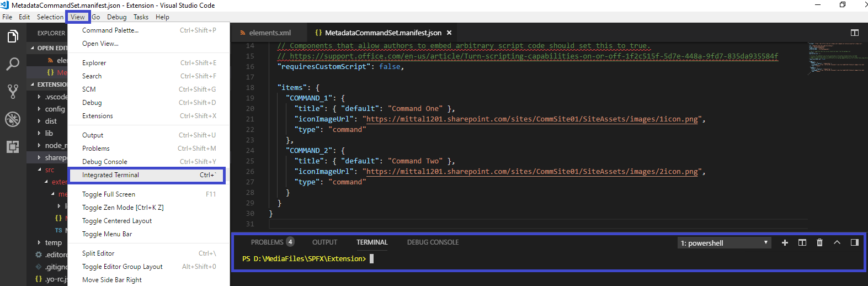Switch to the PROBLEMS panel tab
The width and height of the screenshot is (868, 286).
[272, 242]
